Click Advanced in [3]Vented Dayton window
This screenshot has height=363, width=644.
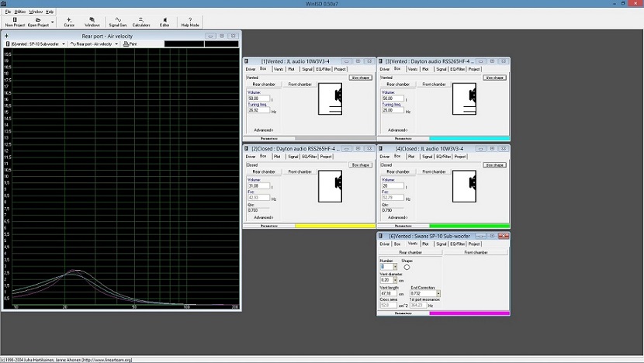[x=397, y=130]
